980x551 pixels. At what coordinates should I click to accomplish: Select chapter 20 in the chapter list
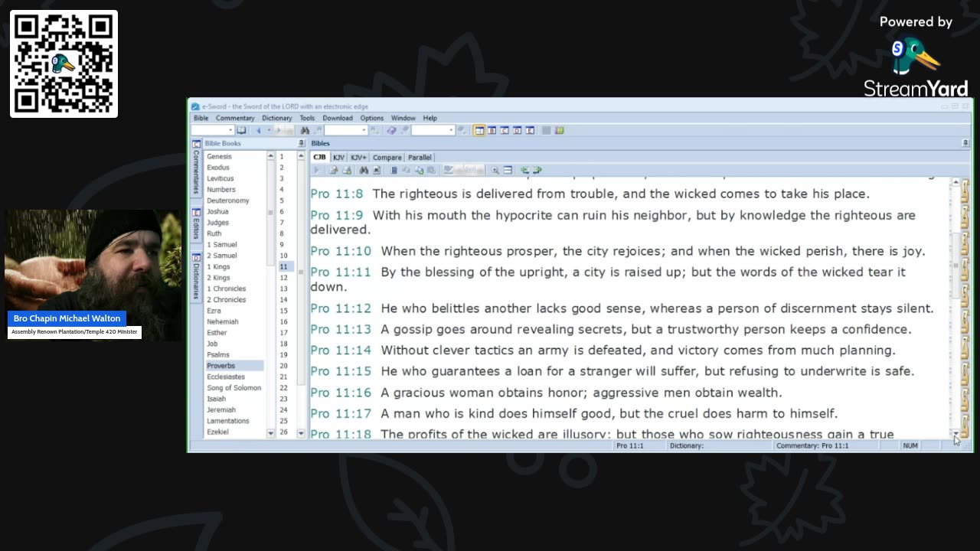(x=283, y=366)
